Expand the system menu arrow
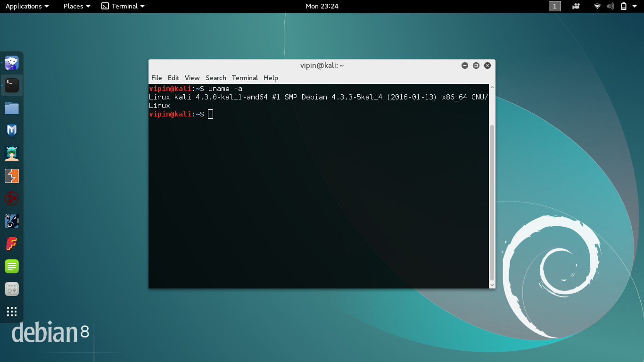 (x=635, y=6)
